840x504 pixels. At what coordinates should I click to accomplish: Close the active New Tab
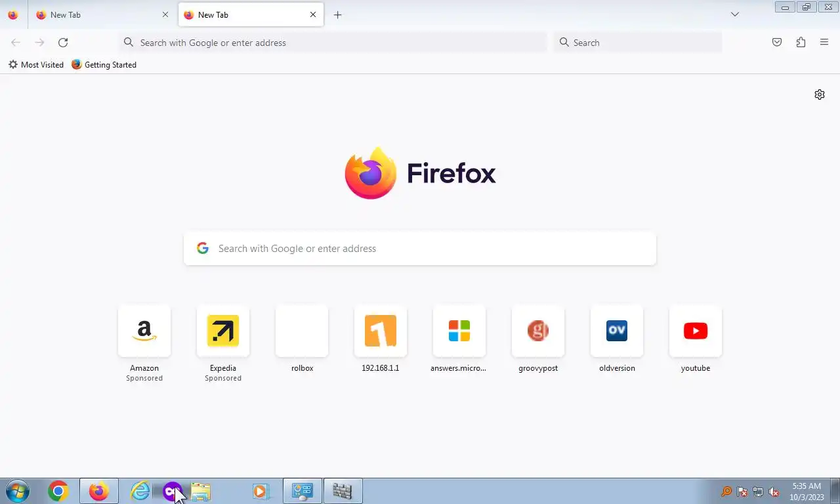[313, 14]
